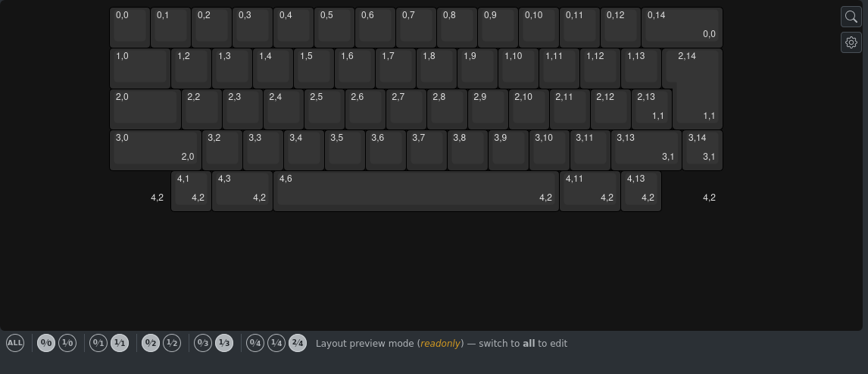Click the key labeled 1,0
This screenshot has width=868, height=374.
(140, 68)
